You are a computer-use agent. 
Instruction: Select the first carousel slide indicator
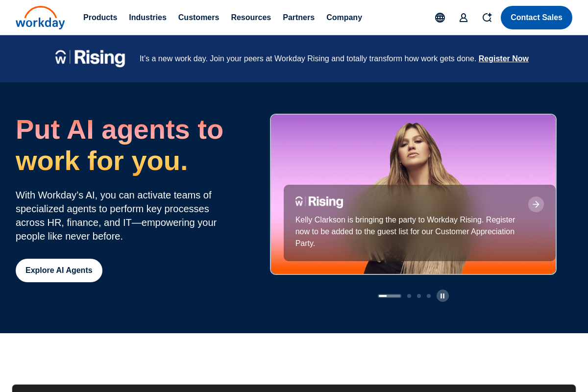[x=390, y=296]
